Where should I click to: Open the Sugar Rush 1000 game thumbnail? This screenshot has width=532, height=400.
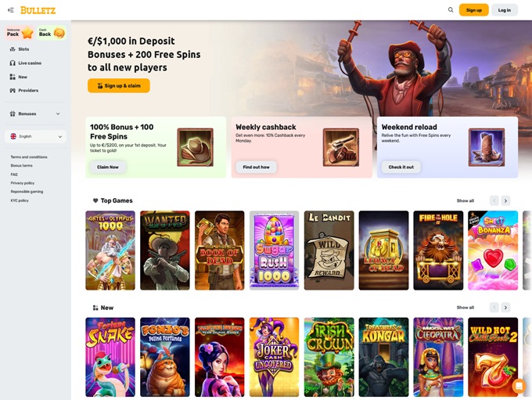pos(274,250)
